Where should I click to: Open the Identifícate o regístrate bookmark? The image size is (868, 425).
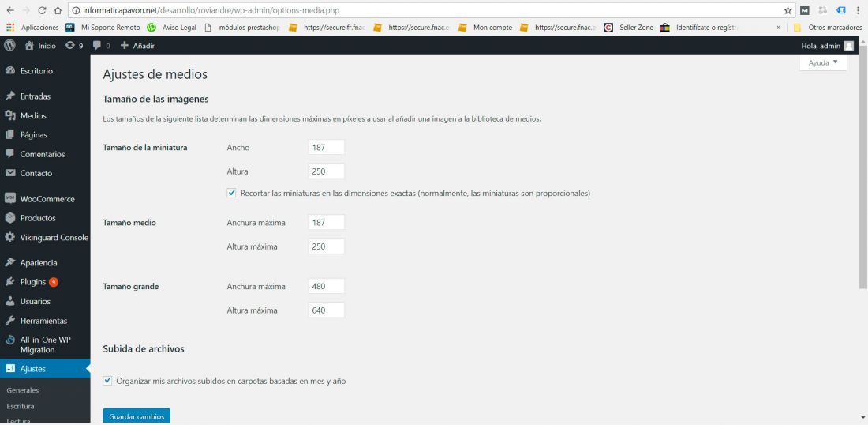coord(698,27)
